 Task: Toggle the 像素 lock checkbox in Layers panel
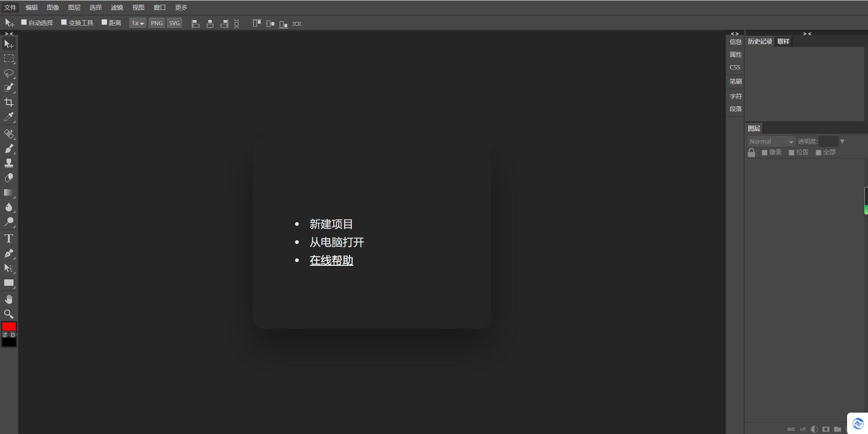pyautogui.click(x=765, y=152)
